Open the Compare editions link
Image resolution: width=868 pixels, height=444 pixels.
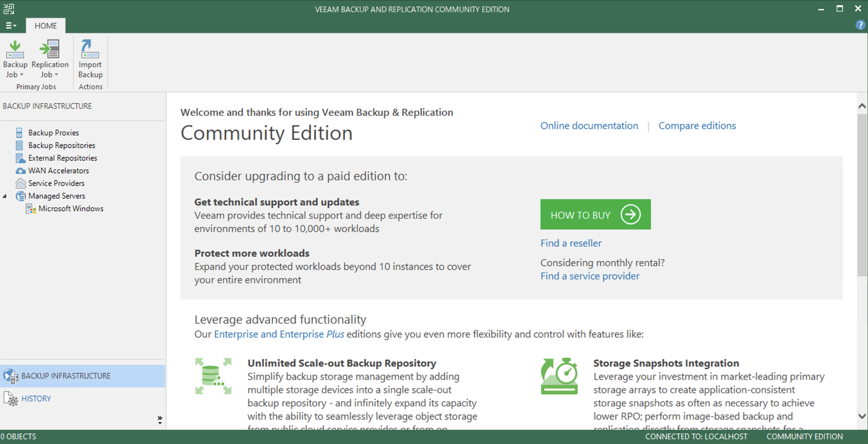point(697,126)
